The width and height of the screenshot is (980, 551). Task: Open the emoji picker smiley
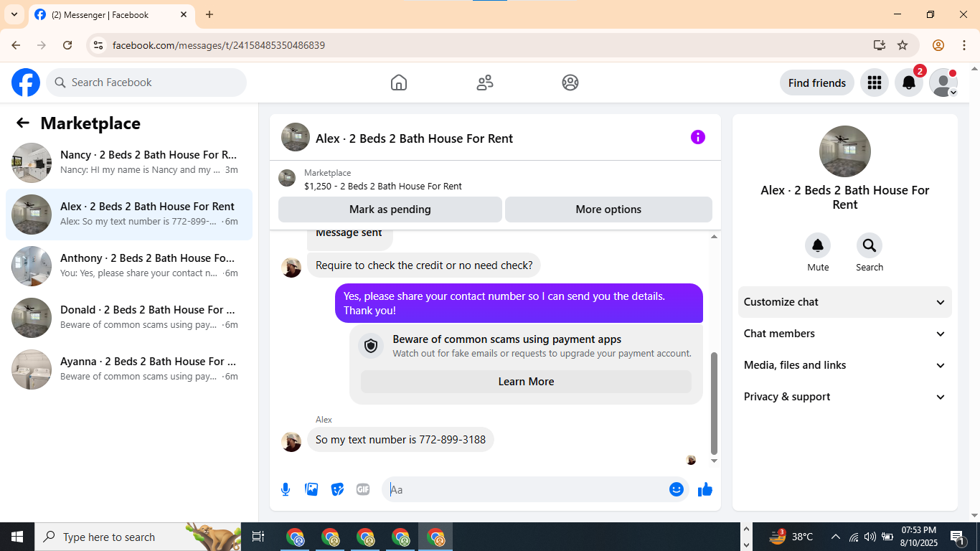(x=677, y=489)
